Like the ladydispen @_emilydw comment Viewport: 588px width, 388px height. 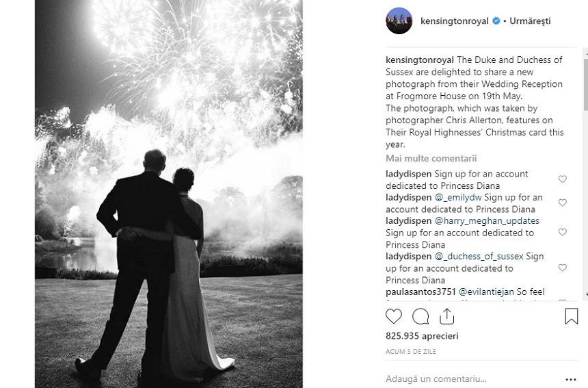point(562,203)
